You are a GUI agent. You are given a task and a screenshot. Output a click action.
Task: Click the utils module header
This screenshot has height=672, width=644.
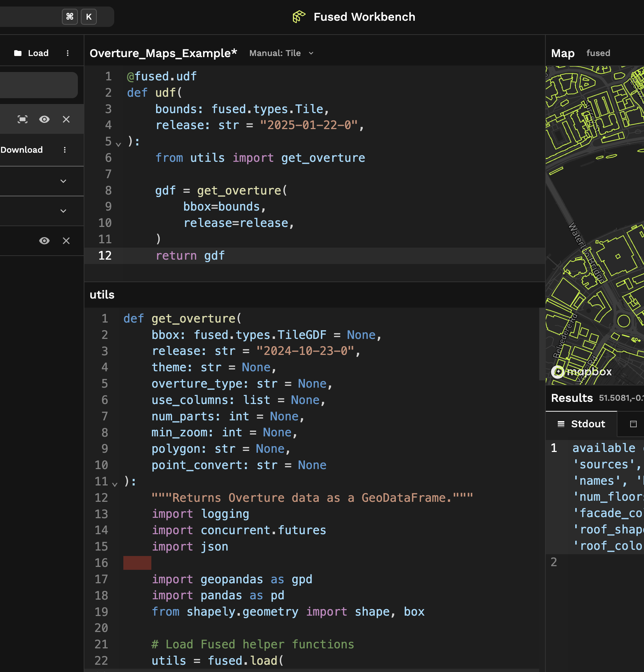[x=102, y=295]
